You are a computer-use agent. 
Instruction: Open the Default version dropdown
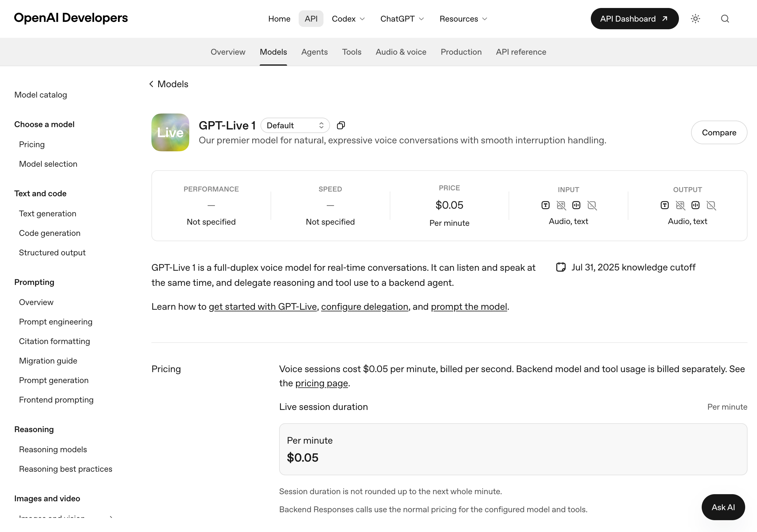(x=295, y=125)
